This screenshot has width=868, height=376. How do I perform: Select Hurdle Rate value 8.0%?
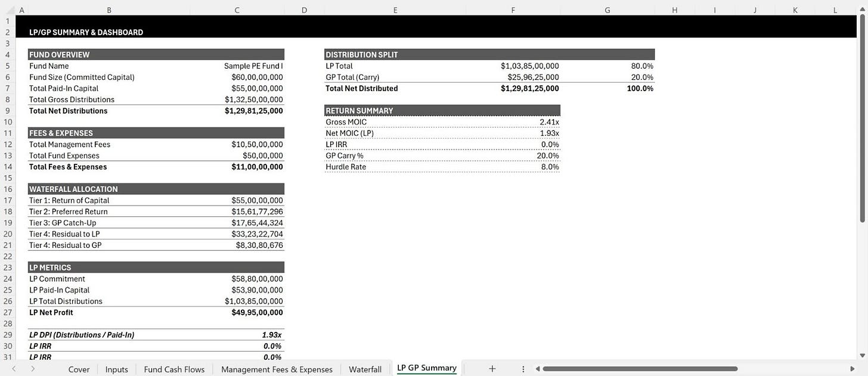(550, 167)
